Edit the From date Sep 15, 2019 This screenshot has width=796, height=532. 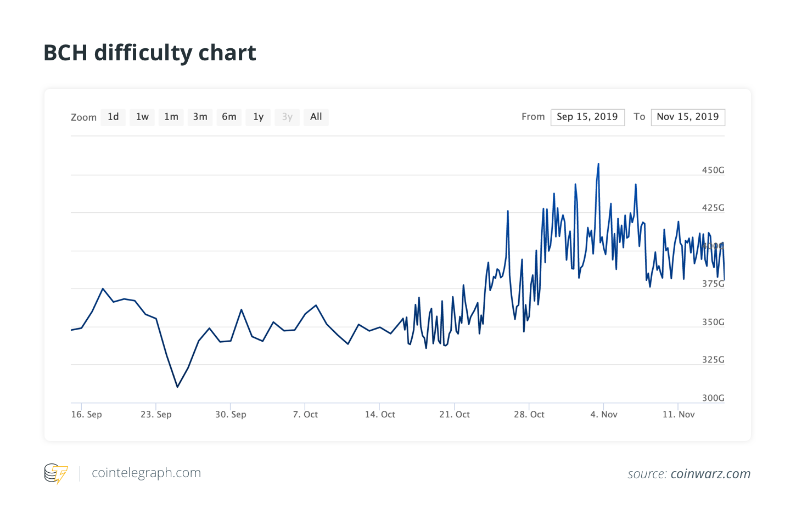[587, 117]
